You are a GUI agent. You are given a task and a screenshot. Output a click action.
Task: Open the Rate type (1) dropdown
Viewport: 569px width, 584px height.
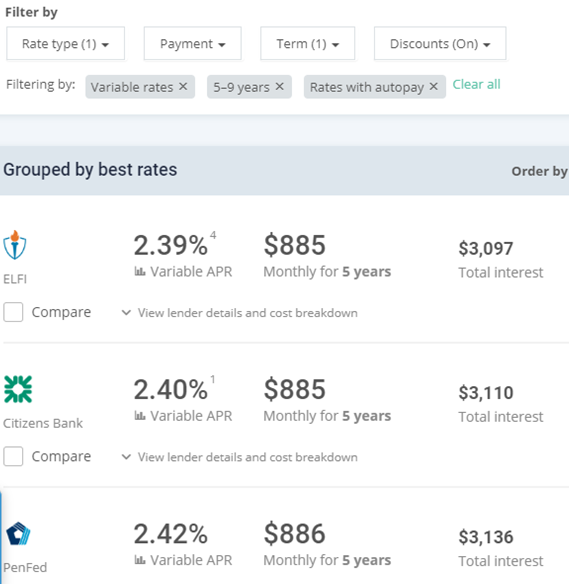[x=66, y=44]
